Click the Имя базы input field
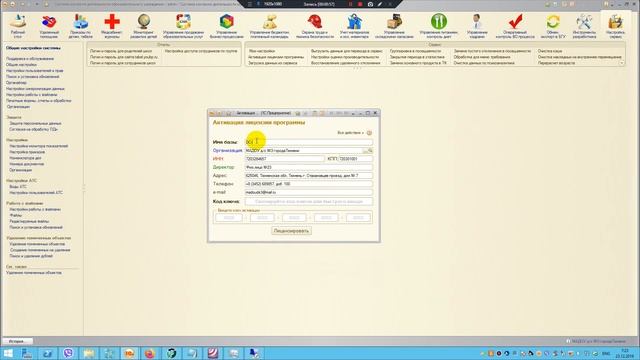 [x=309, y=142]
